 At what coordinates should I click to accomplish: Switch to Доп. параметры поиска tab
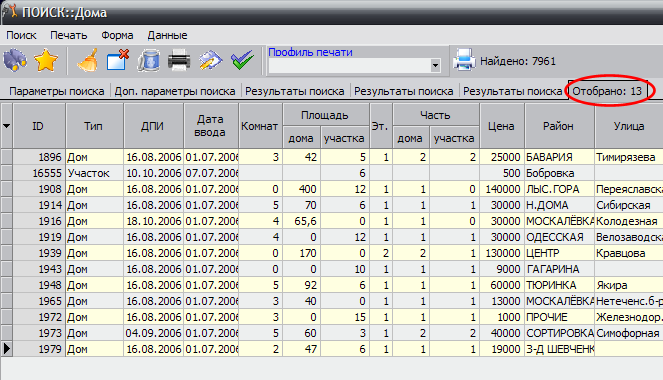(x=175, y=91)
